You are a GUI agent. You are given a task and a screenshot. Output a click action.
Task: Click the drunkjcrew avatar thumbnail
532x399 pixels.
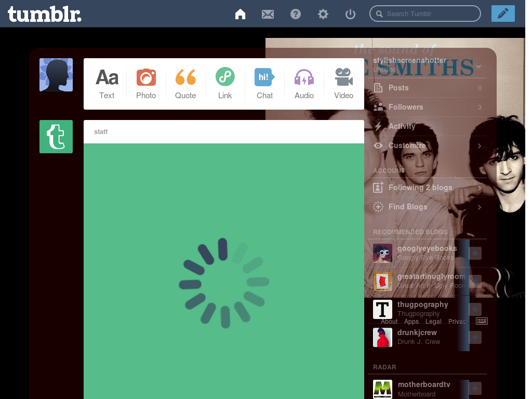382,337
